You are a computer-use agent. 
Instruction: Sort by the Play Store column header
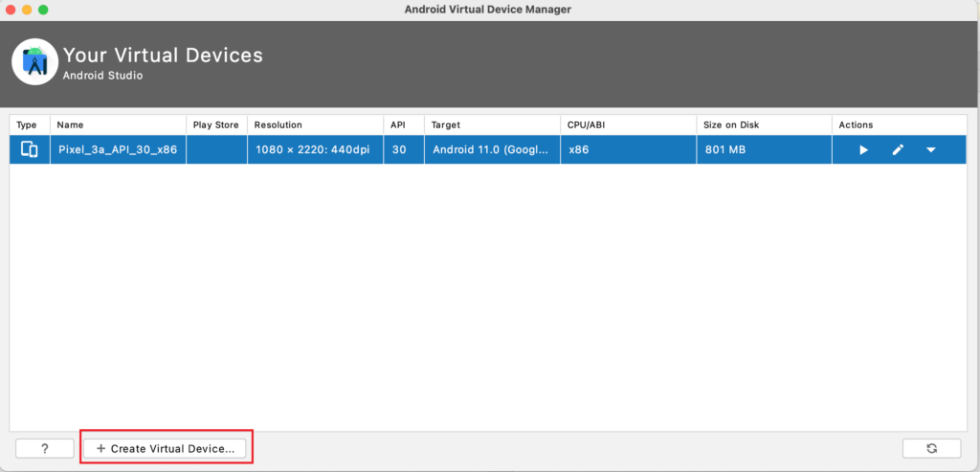[x=216, y=125]
